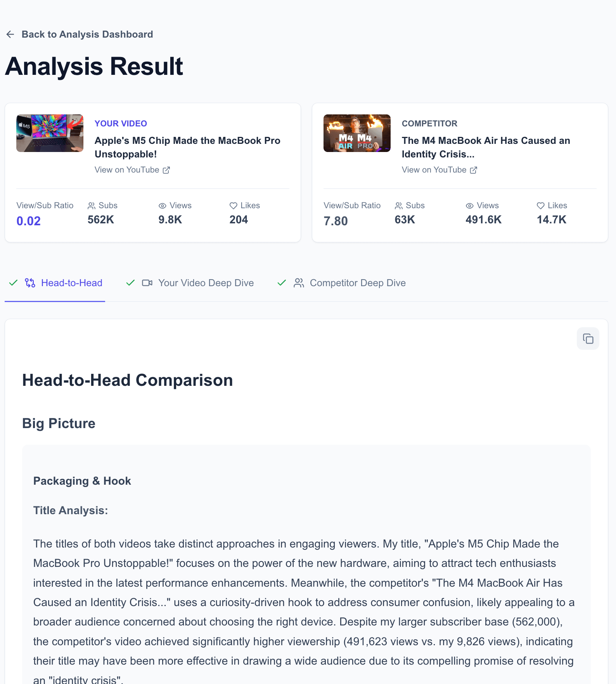Click the split-arrows icon on Head-to-Head tab
The height and width of the screenshot is (684, 616).
(30, 283)
